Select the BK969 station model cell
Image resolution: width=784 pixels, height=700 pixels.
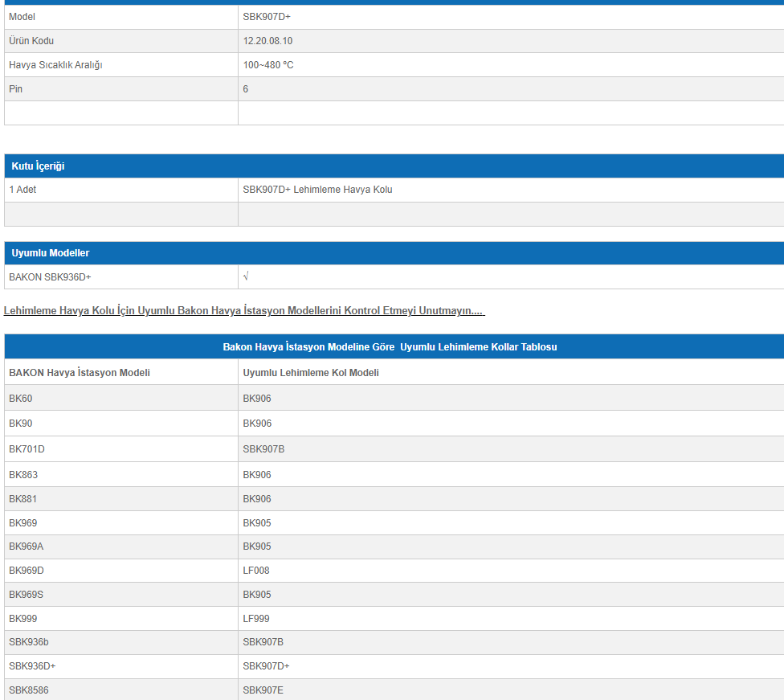tap(121, 523)
